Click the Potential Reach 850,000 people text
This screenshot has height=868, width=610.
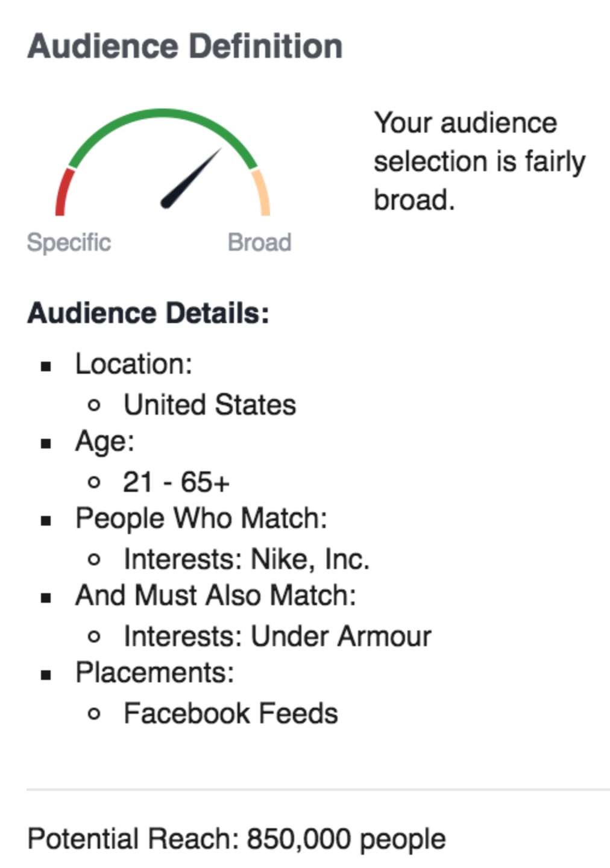click(236, 839)
